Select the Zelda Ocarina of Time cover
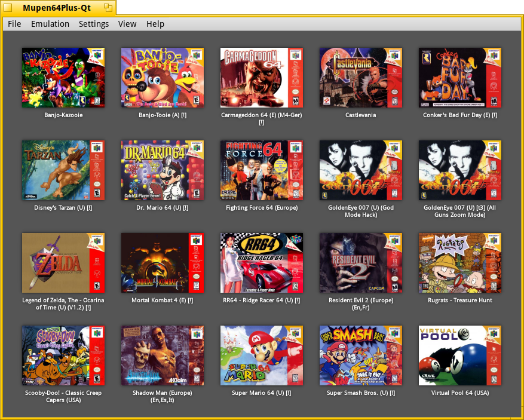 [x=63, y=263]
